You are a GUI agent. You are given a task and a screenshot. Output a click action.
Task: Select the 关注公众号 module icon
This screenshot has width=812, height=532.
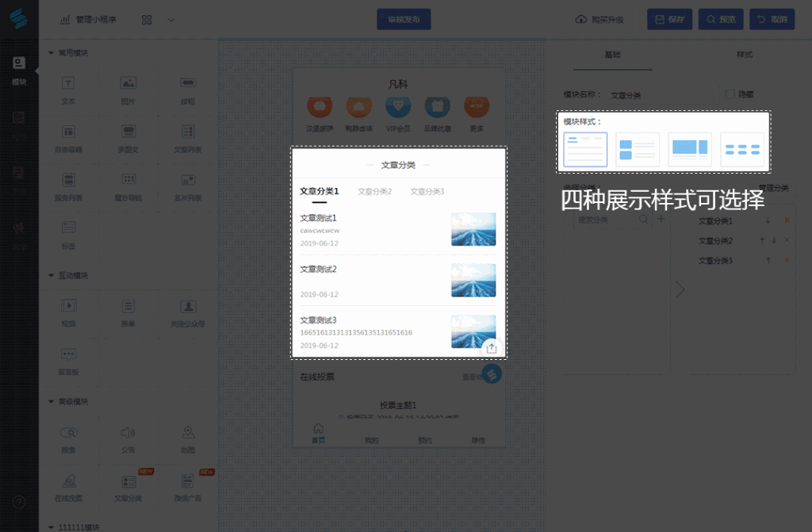click(187, 306)
